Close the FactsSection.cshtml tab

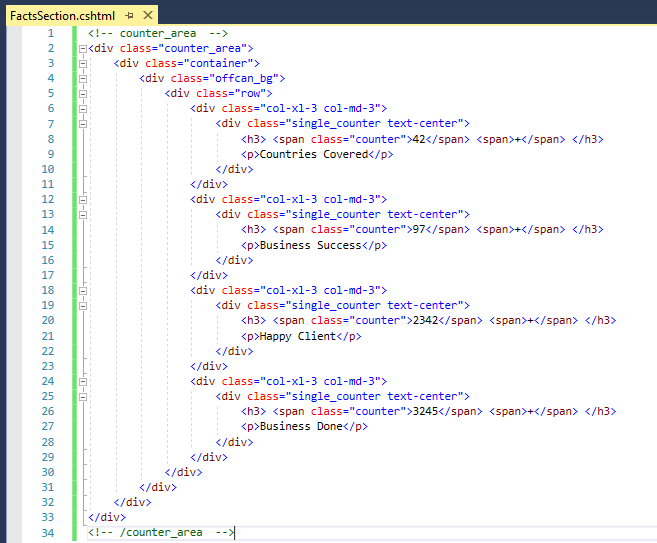(x=148, y=15)
